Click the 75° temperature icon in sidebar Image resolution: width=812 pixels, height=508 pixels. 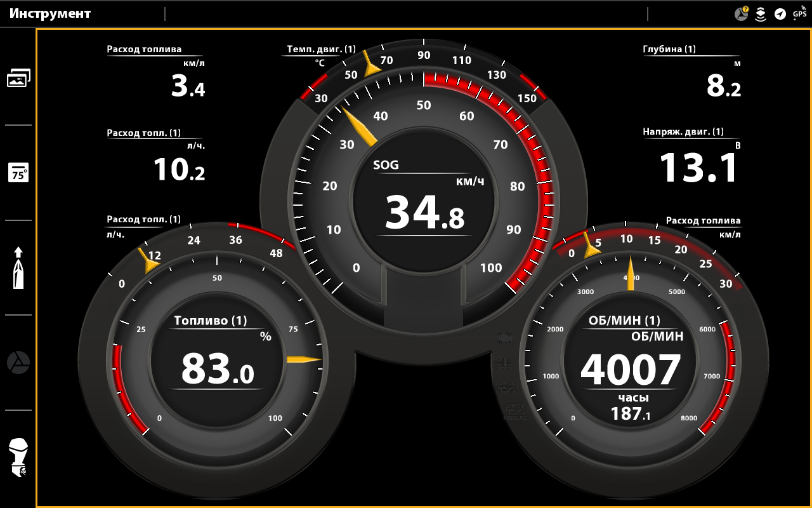click(x=18, y=173)
